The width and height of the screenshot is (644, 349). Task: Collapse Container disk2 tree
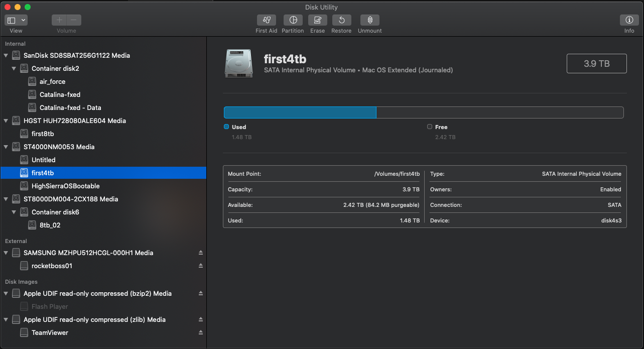click(x=14, y=69)
